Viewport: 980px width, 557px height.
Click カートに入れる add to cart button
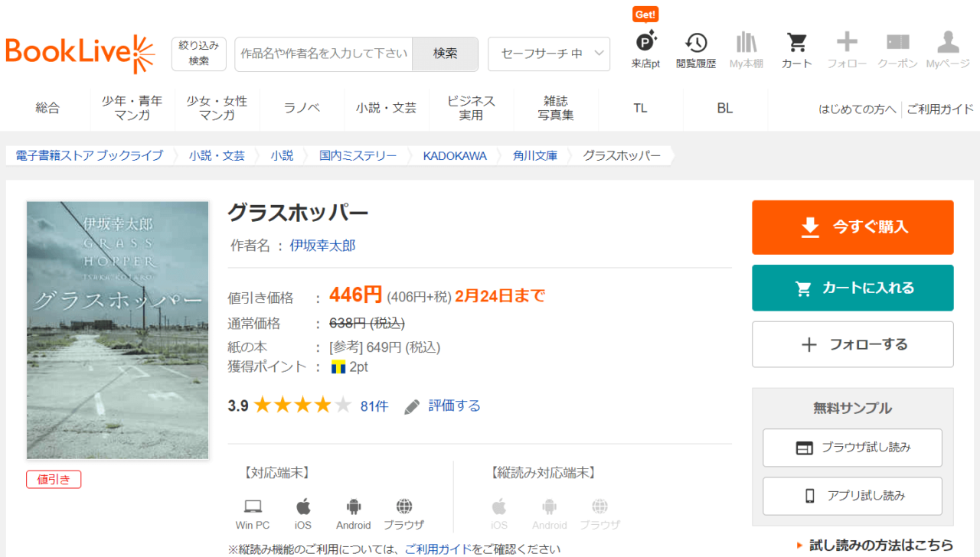pyautogui.click(x=853, y=288)
